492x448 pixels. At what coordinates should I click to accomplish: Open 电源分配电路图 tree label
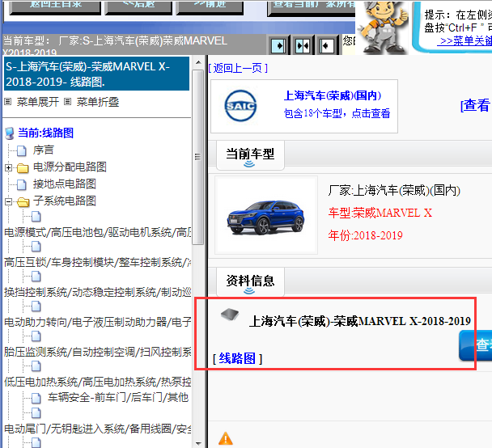[70, 167]
